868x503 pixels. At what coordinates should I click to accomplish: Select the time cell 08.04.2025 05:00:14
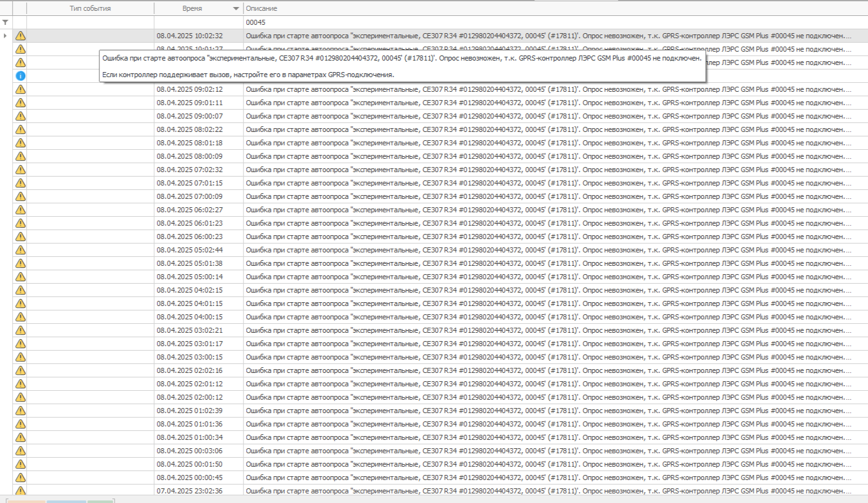coord(198,277)
